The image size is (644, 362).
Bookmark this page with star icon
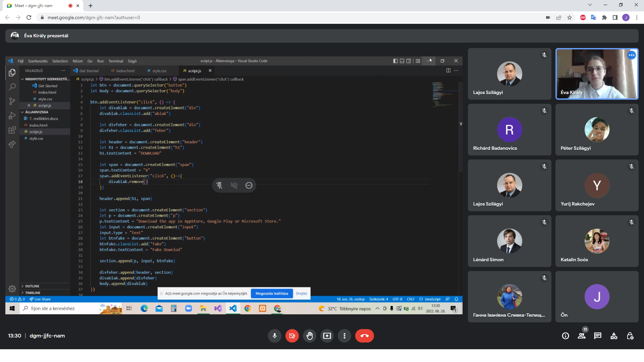pos(570,17)
